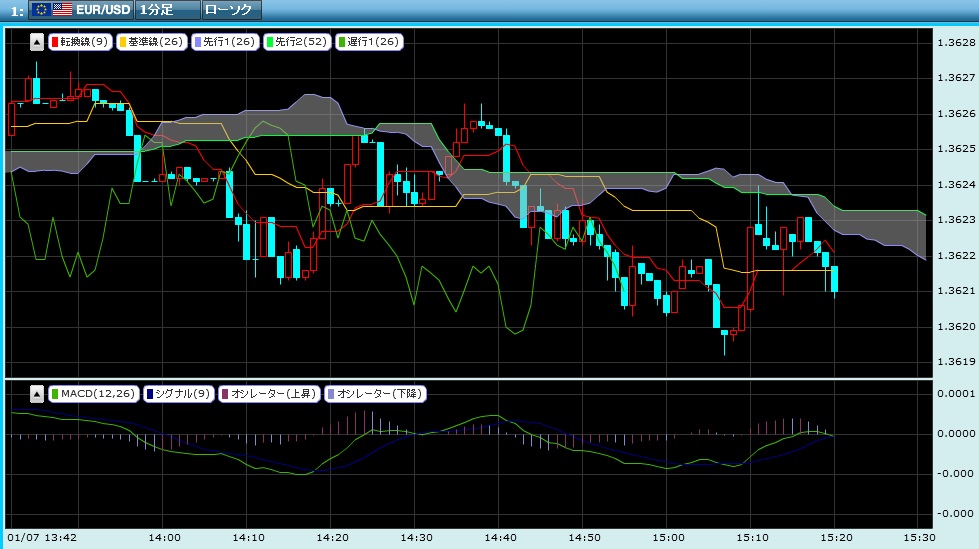Toggle the シグナル(9) signal line
This screenshot has height=549, width=979.
click(x=179, y=393)
